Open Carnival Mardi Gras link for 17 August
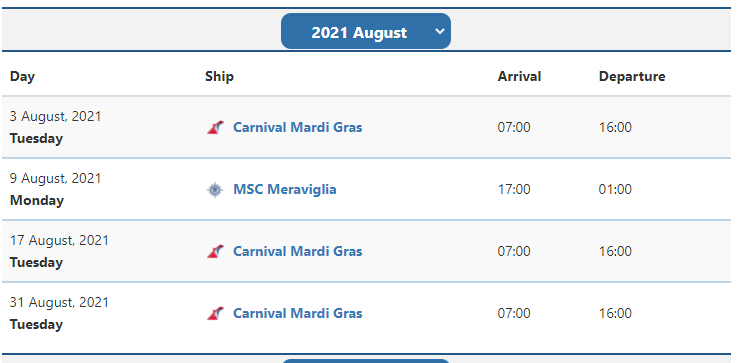 298,251
